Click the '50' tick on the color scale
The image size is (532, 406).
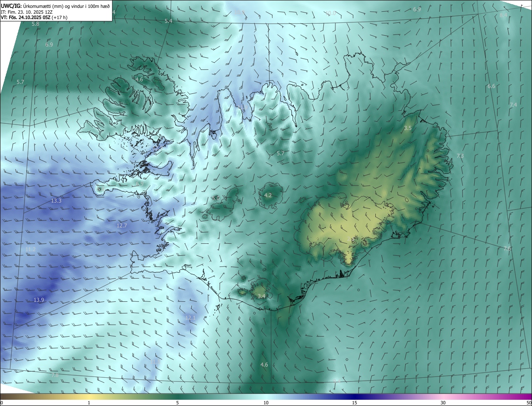(x=529, y=403)
